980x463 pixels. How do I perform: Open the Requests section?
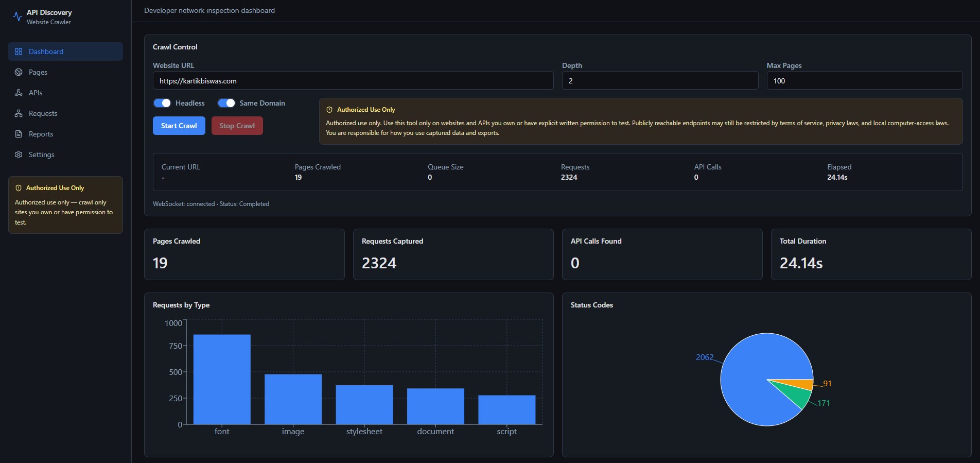coord(65,113)
